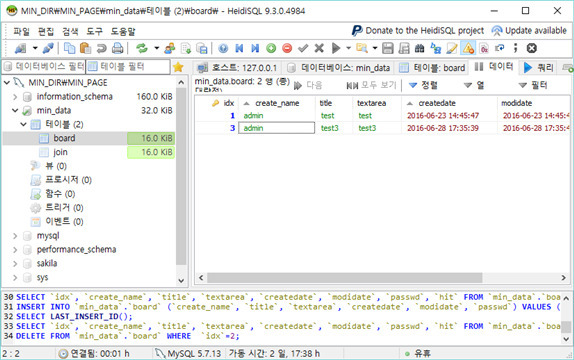Click Donate to the HeidiSQL project
This screenshot has height=360, width=574.
pyautogui.click(x=418, y=31)
